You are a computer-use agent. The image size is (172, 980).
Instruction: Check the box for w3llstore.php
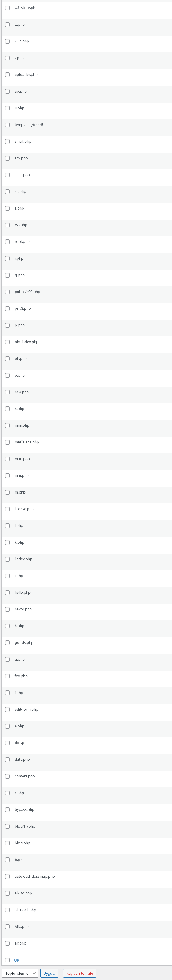[7, 8]
